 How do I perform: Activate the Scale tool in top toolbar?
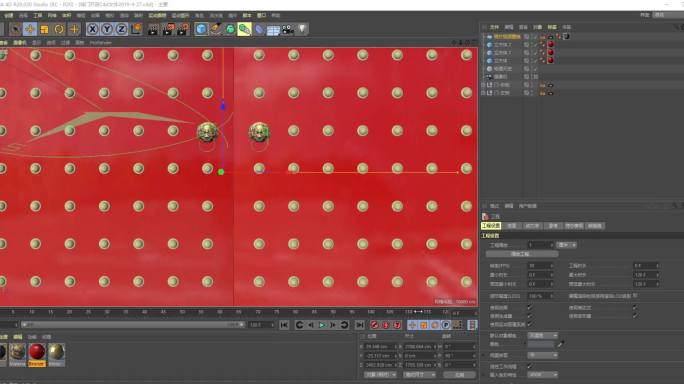(x=44, y=29)
